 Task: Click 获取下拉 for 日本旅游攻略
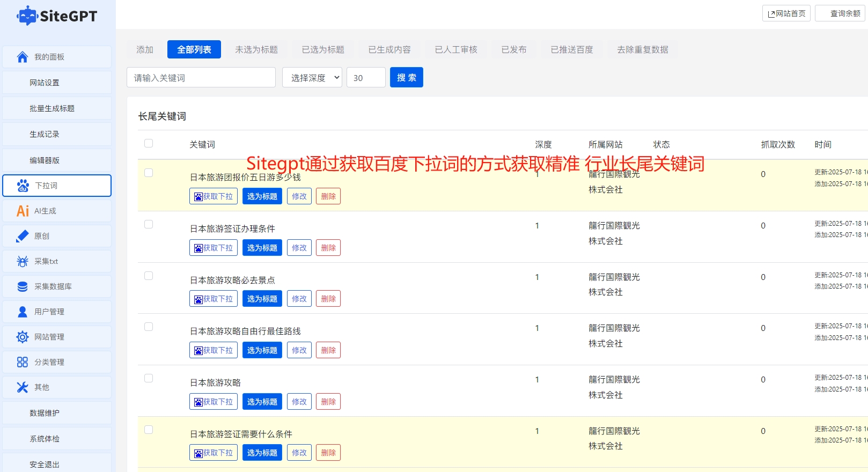pos(214,402)
